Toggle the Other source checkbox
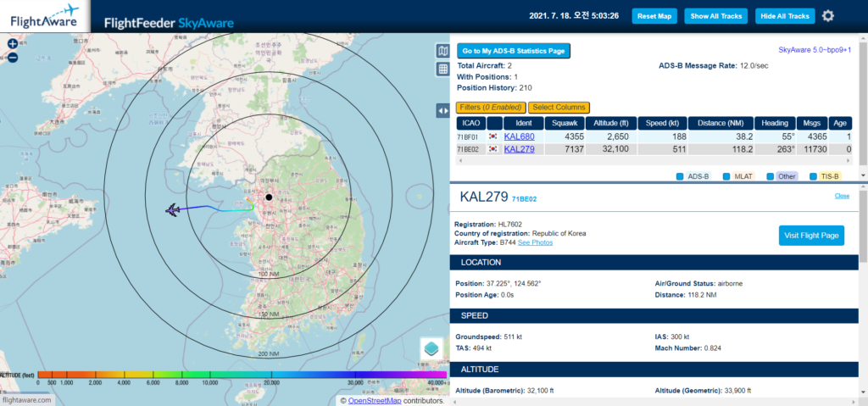The width and height of the screenshot is (868, 406). [x=770, y=176]
